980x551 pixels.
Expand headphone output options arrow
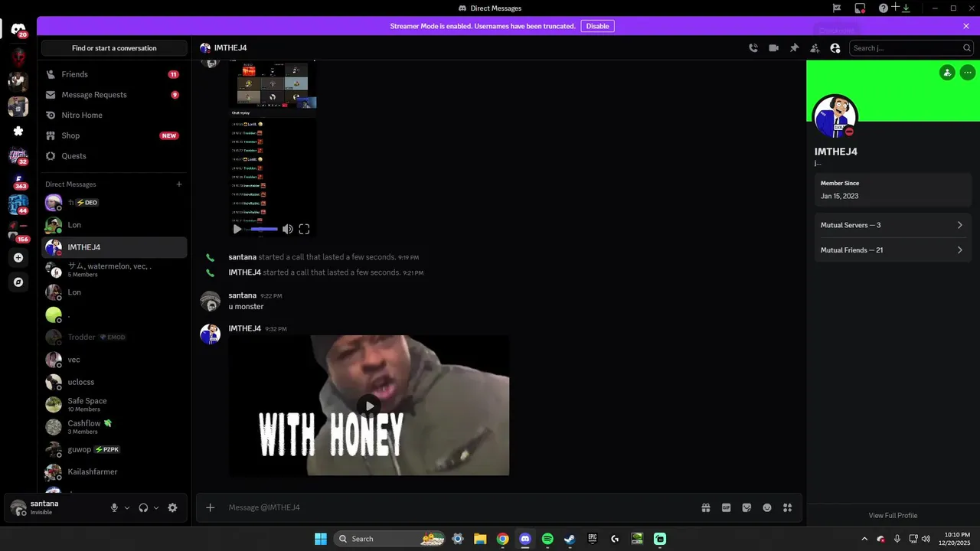[x=156, y=507]
